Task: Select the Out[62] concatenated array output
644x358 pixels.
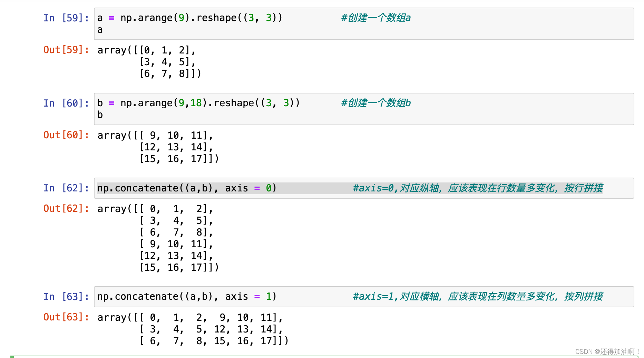Action: (x=155, y=238)
